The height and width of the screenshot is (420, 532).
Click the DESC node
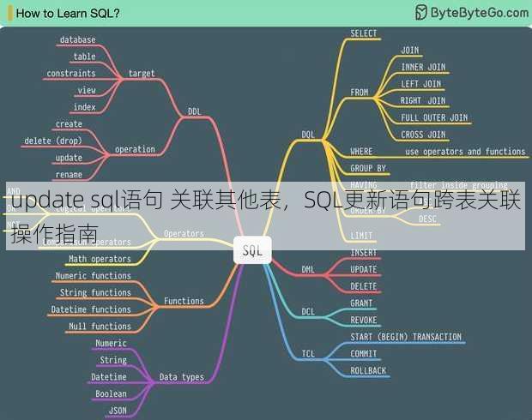427,219
